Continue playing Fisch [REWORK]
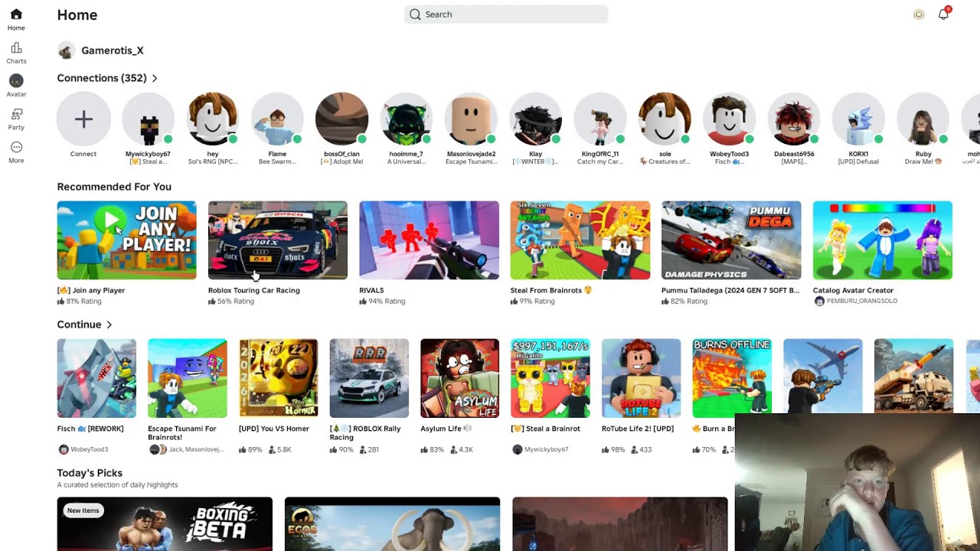 tap(96, 379)
